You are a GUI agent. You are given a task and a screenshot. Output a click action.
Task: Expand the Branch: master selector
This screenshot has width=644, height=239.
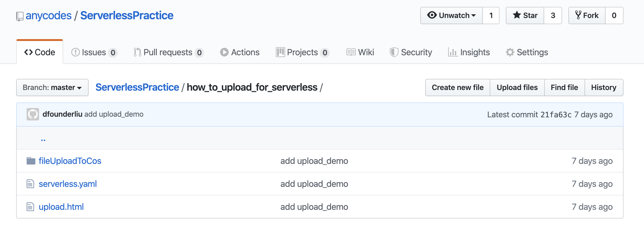tap(52, 88)
